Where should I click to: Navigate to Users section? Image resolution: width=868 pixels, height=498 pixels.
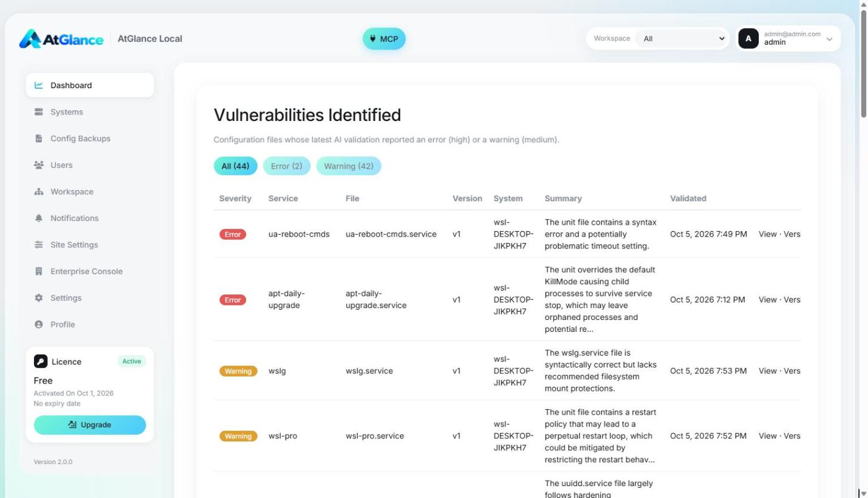click(x=90, y=165)
